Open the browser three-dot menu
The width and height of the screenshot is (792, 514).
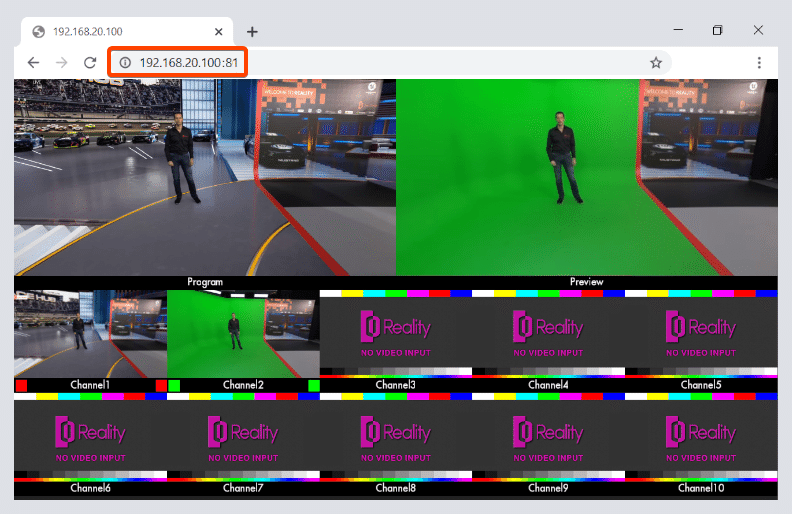coord(759,63)
